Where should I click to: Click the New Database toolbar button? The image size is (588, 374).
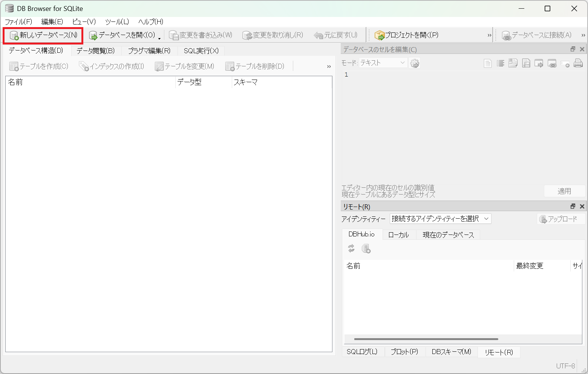(43, 35)
